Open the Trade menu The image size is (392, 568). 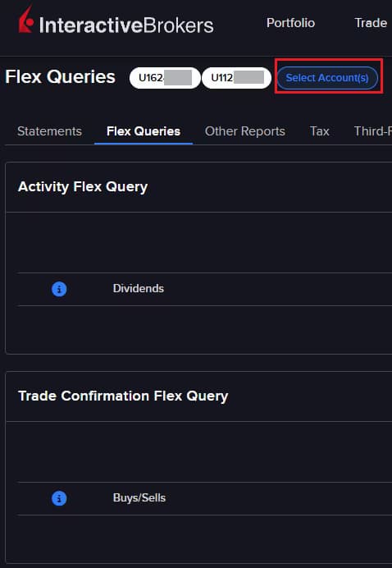371,23
